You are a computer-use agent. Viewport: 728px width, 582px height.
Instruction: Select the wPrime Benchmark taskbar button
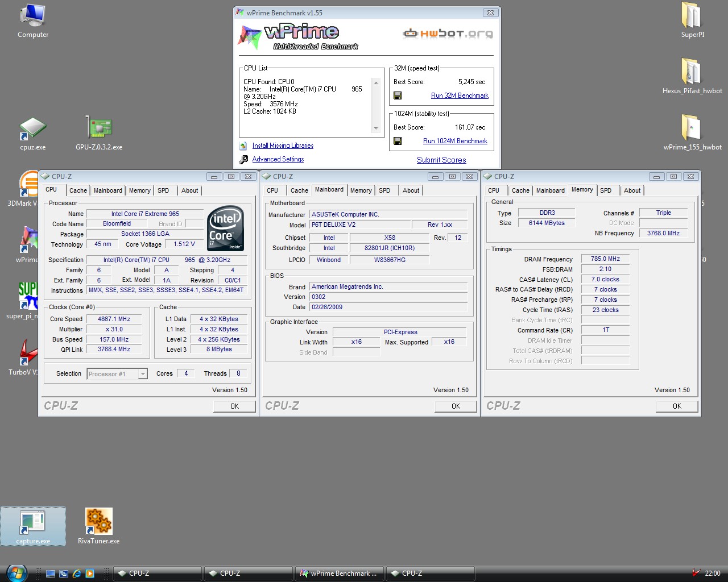[x=340, y=573]
